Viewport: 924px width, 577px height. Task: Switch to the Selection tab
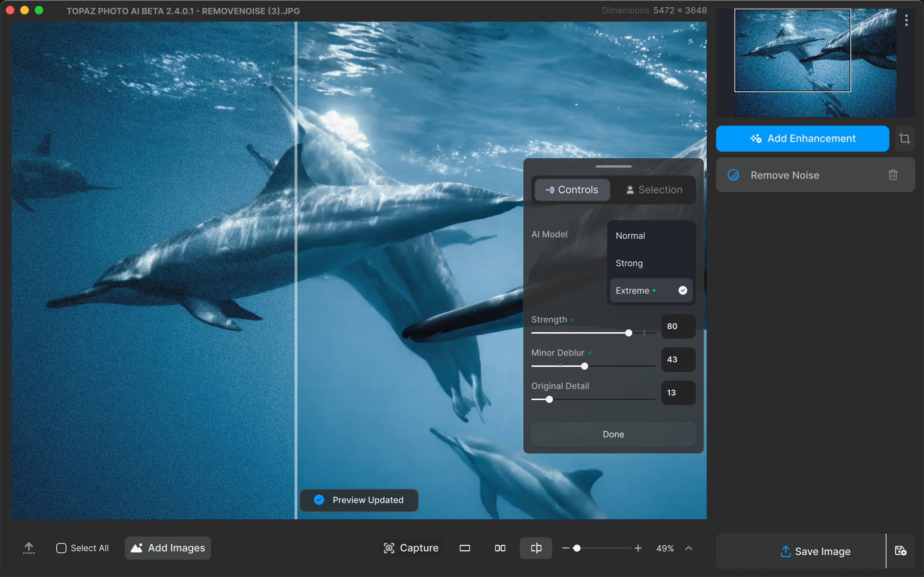(654, 190)
